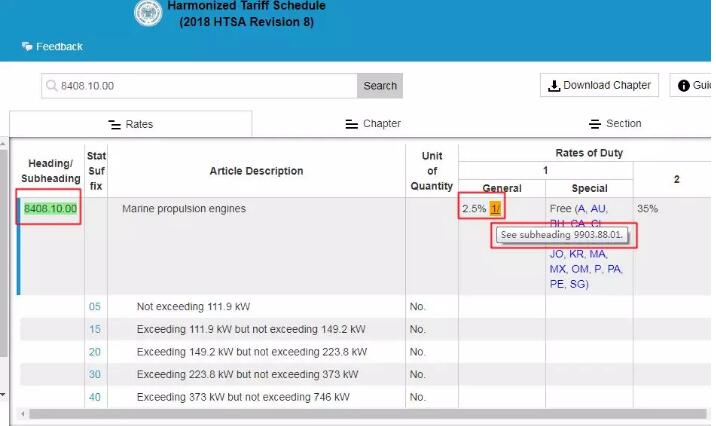Click the KR special rate program link
Screen dimensions: 716x426
pos(580,255)
